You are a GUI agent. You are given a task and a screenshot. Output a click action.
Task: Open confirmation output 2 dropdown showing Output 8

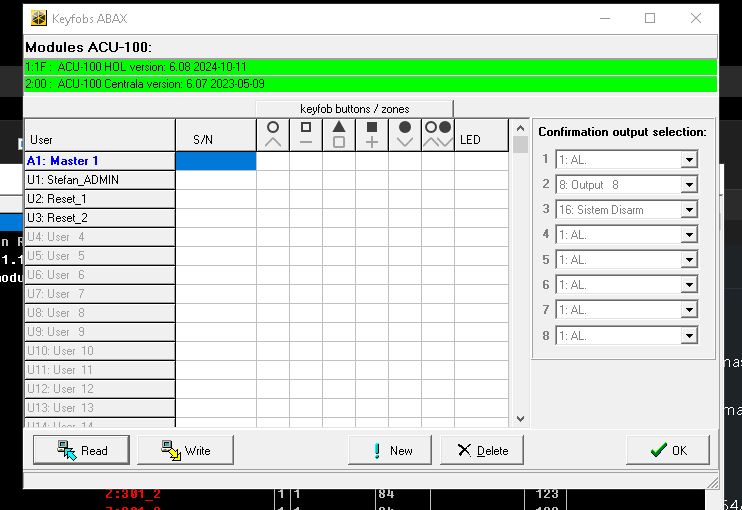(688, 185)
